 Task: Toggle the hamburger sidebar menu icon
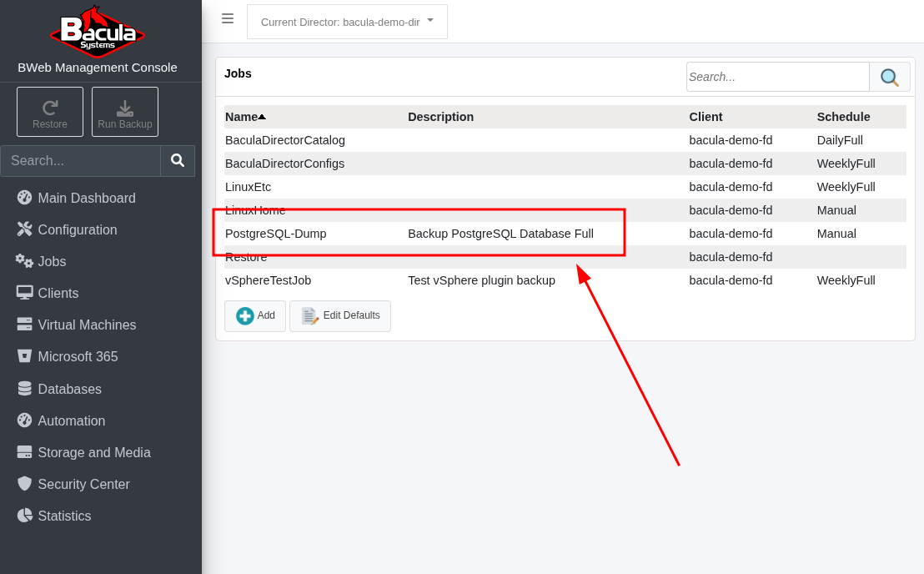coord(228,18)
